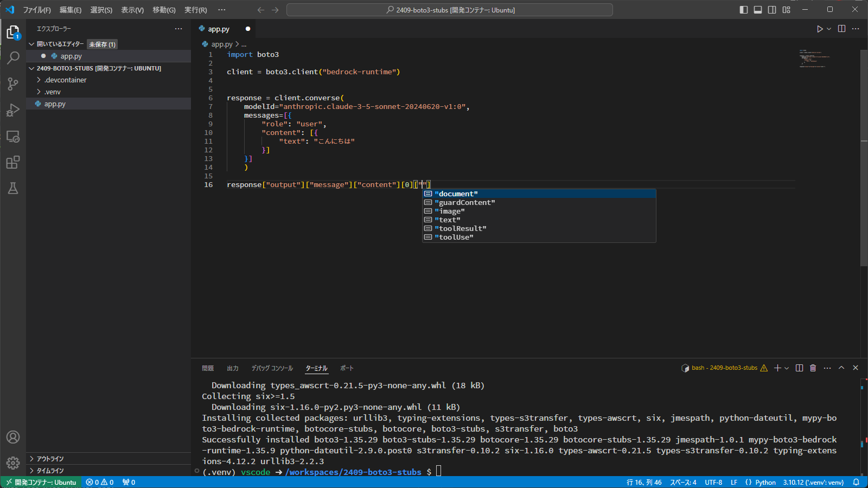Open the ファイル(F) menu
The image size is (868, 488).
click(x=37, y=10)
